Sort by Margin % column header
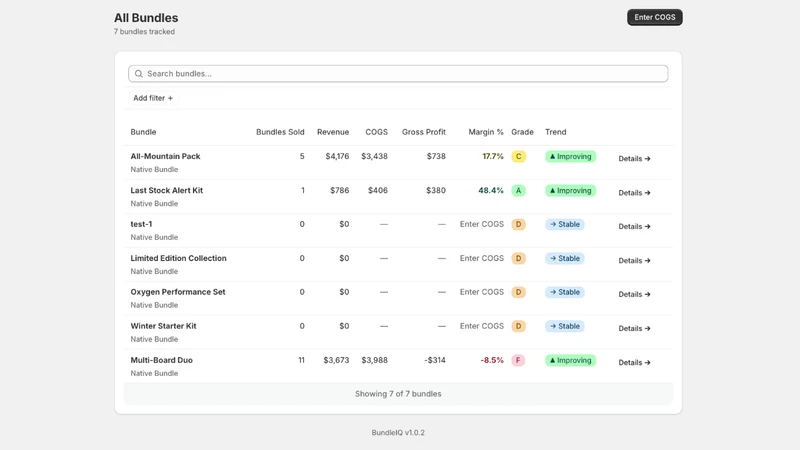The image size is (800, 450). [486, 132]
